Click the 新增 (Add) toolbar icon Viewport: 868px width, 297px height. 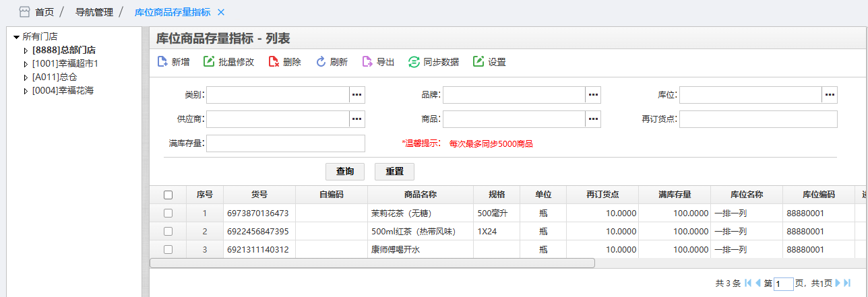[162, 62]
